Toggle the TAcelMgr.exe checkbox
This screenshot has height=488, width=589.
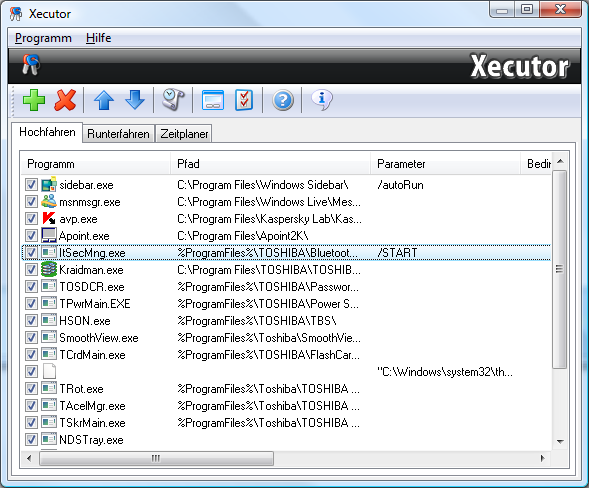(x=31, y=406)
